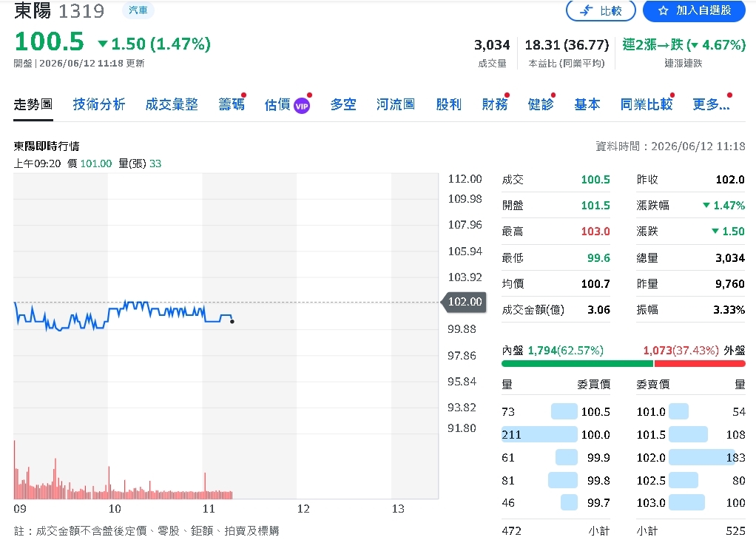This screenshot has height=540, width=756.
Task: View the 股利 tab
Action: coord(448,104)
